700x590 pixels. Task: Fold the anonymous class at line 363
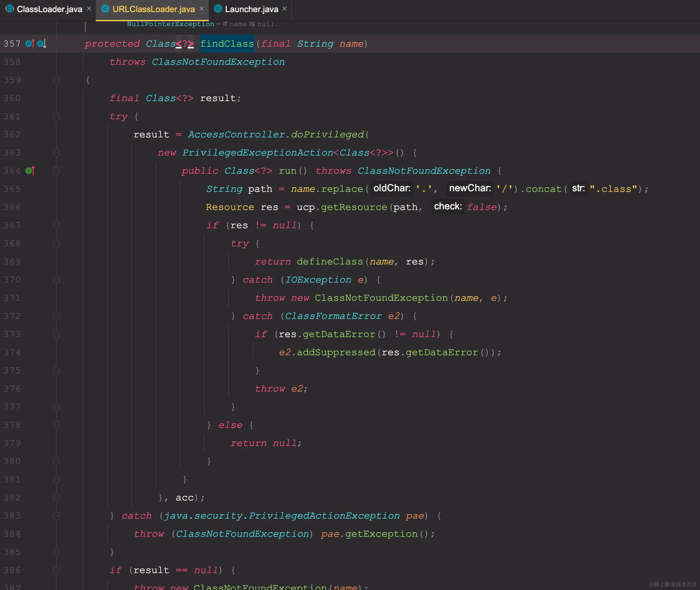56,152
